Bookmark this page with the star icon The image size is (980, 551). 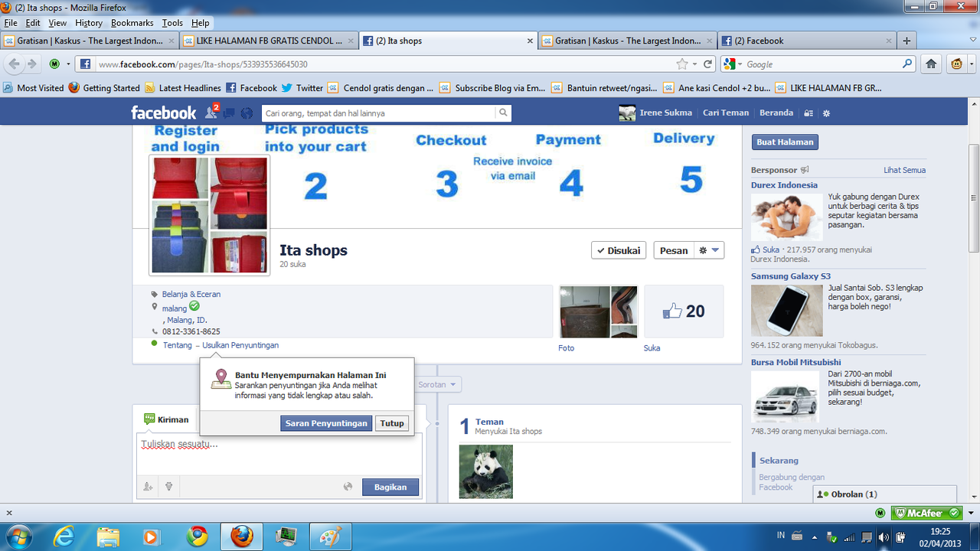click(681, 64)
